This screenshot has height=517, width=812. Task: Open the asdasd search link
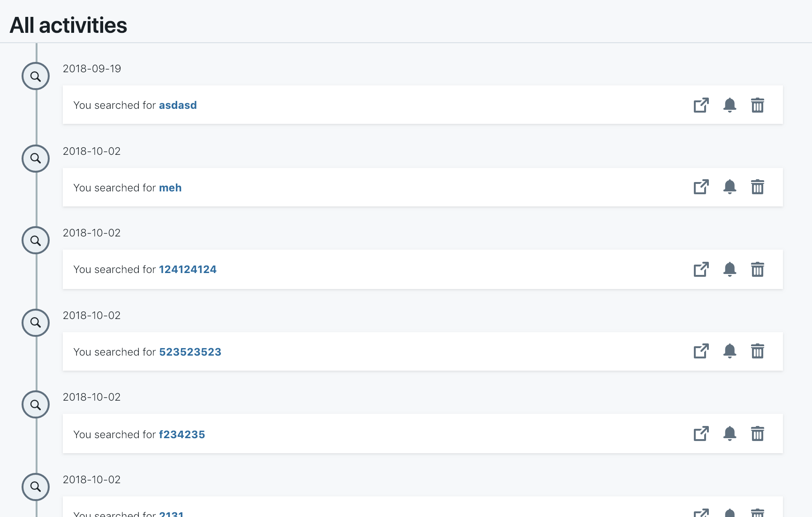[x=178, y=105]
